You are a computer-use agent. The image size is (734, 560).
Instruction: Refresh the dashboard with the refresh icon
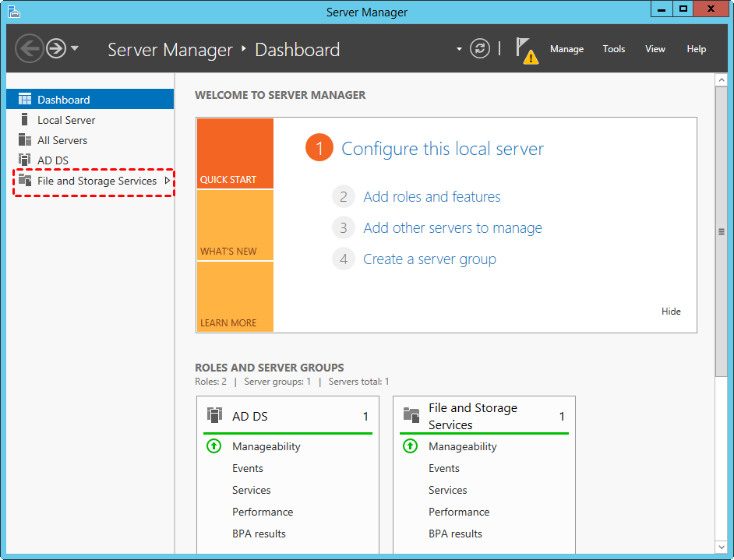coord(481,49)
